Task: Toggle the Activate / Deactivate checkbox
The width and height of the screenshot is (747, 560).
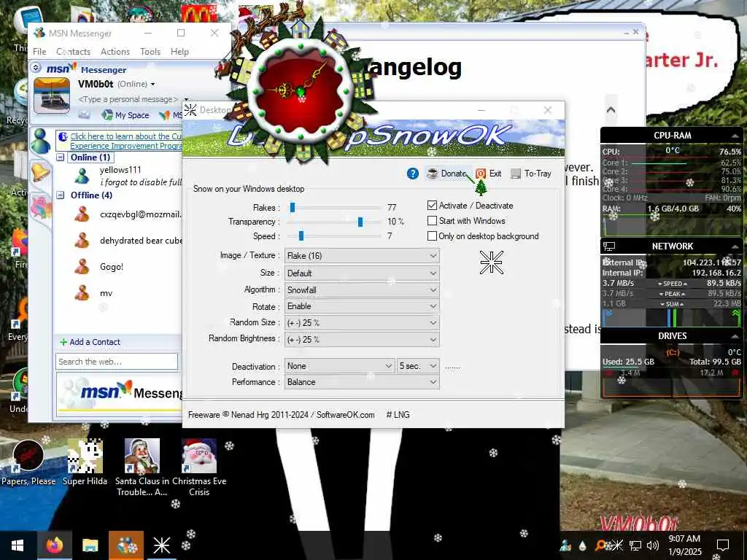Action: coord(432,206)
